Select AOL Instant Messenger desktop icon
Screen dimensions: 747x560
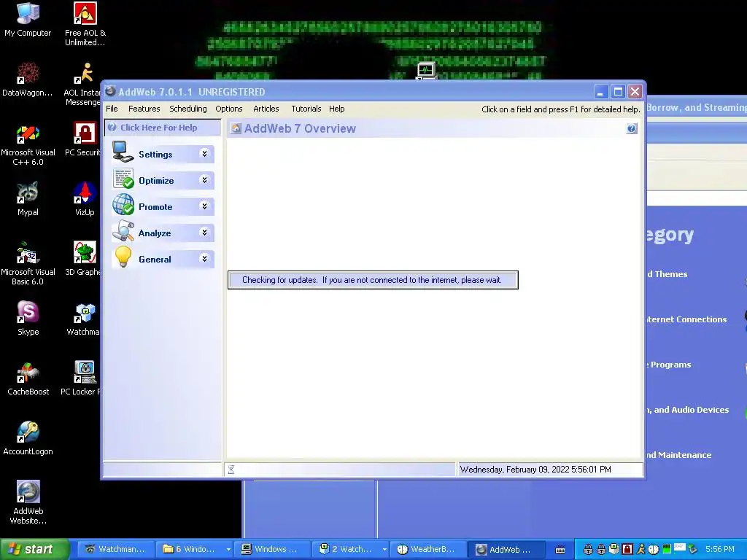pos(83,85)
